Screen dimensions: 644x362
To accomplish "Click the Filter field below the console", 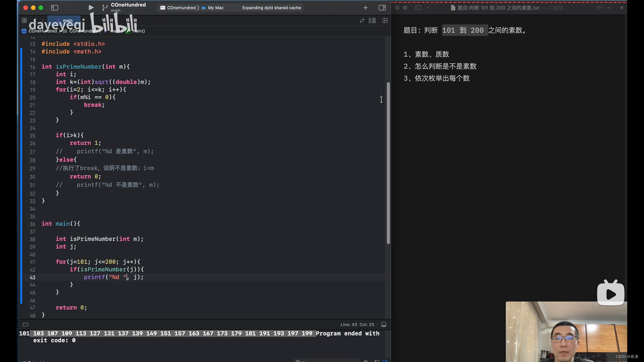I will coord(325,361).
